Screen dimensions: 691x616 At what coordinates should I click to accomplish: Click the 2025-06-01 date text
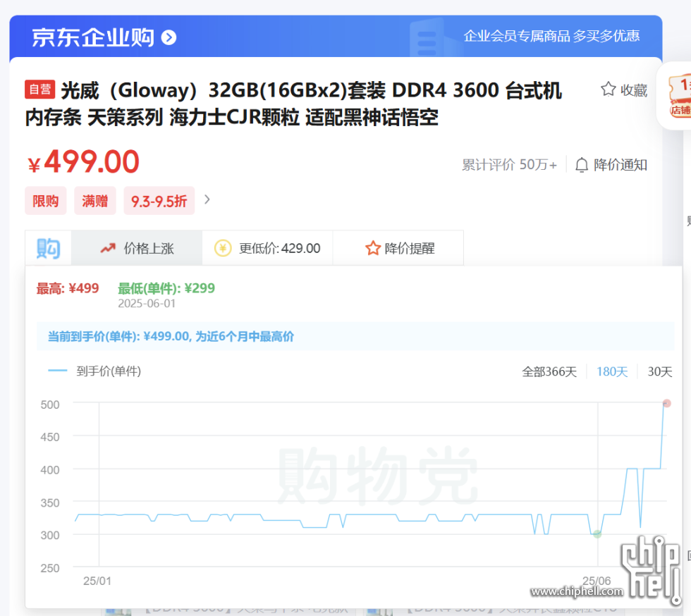pos(147,304)
